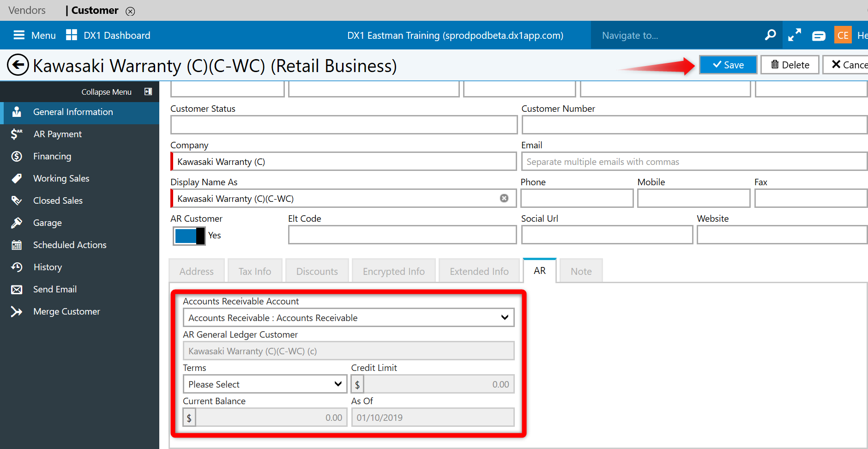Click the Elt Code input field

click(x=402, y=235)
